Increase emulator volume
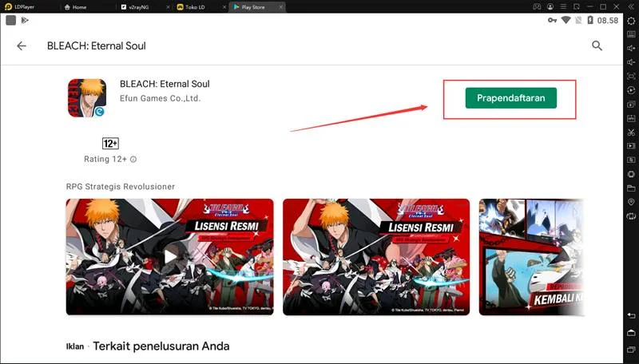Screen dimensions: 639x364 tap(631, 48)
